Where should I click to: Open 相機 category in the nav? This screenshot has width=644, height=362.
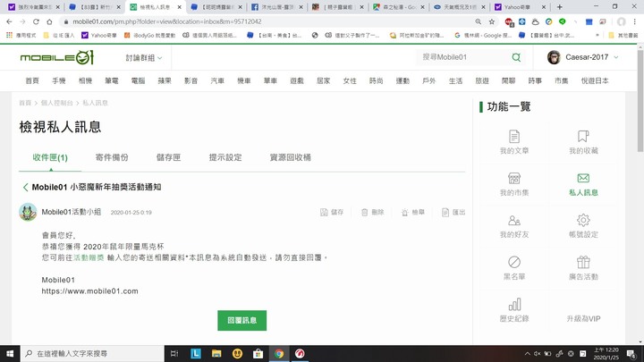pyautogui.click(x=86, y=80)
